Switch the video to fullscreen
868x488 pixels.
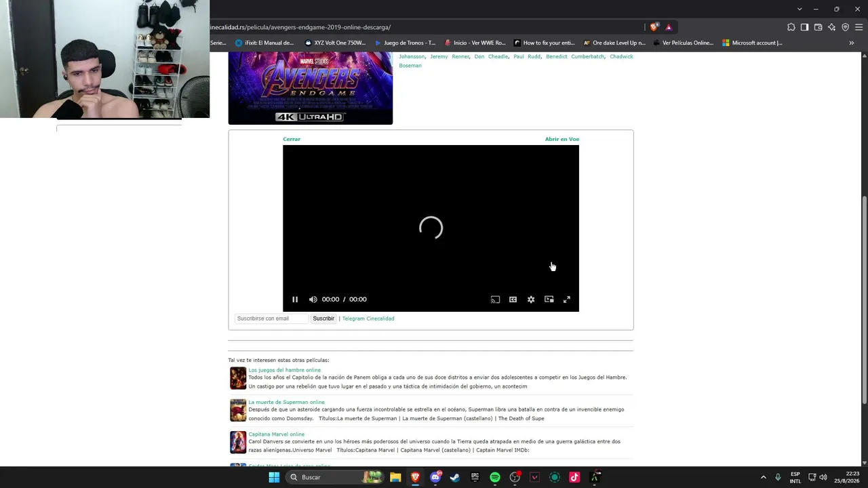coord(567,300)
